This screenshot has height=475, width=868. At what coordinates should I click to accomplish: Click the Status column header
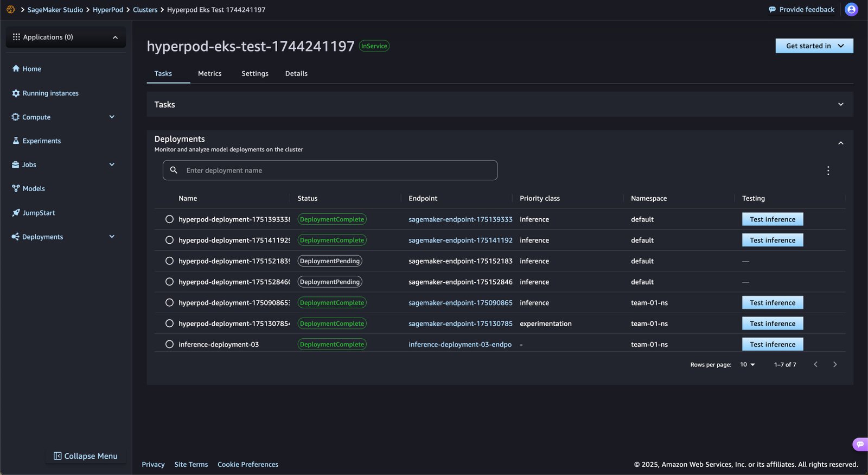(308, 198)
